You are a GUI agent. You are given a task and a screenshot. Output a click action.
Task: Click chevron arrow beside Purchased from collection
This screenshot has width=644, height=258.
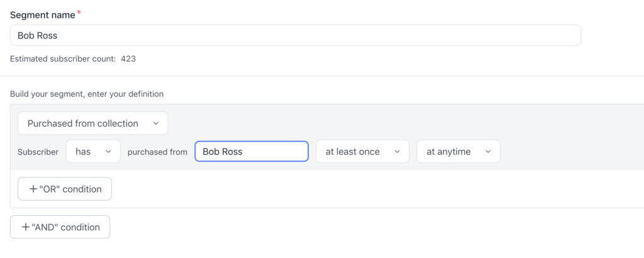156,123
